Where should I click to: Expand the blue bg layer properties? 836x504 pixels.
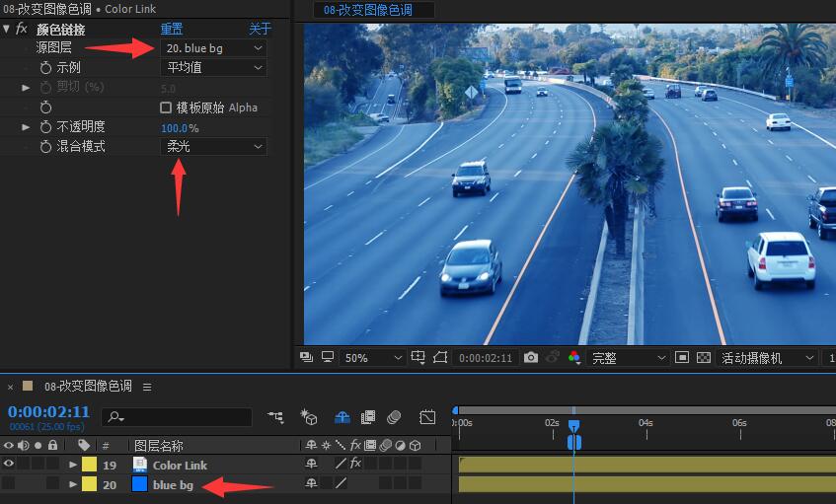73,483
